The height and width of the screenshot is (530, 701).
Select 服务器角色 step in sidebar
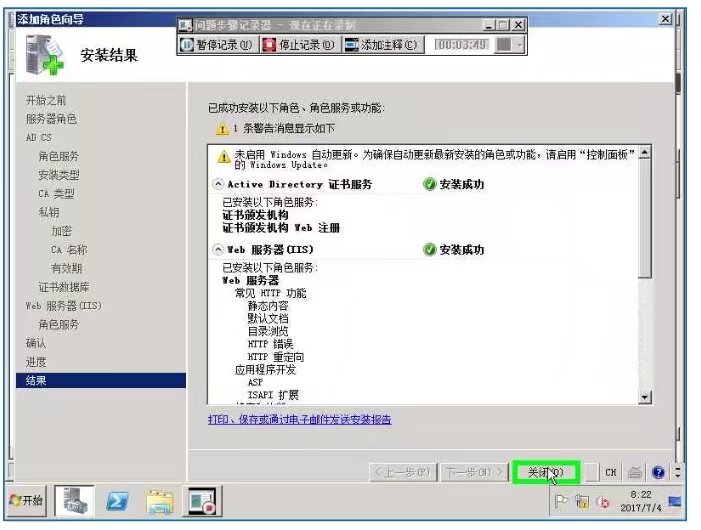coord(51,119)
